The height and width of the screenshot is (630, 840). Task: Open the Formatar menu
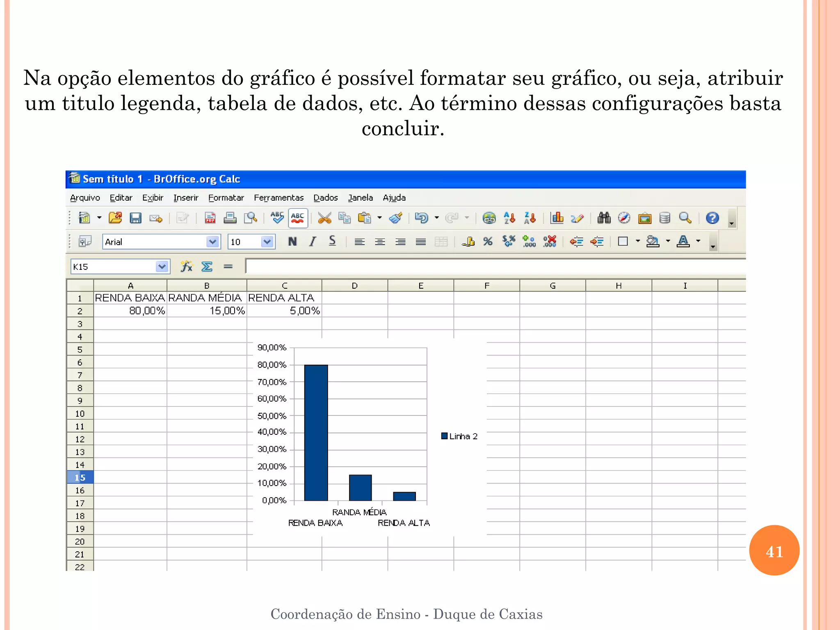click(x=226, y=198)
